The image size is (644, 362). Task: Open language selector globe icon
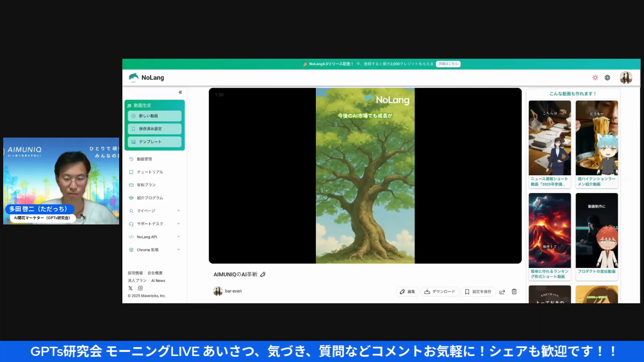(x=607, y=78)
